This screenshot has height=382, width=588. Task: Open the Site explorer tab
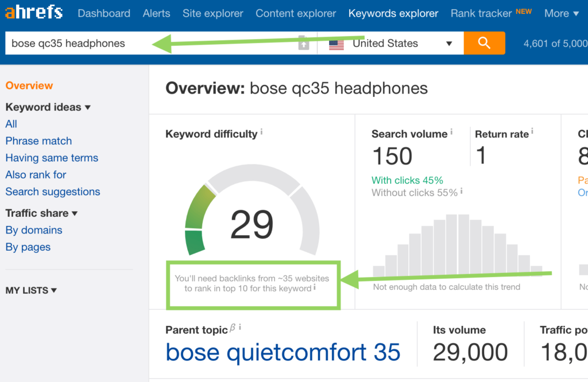tap(212, 14)
